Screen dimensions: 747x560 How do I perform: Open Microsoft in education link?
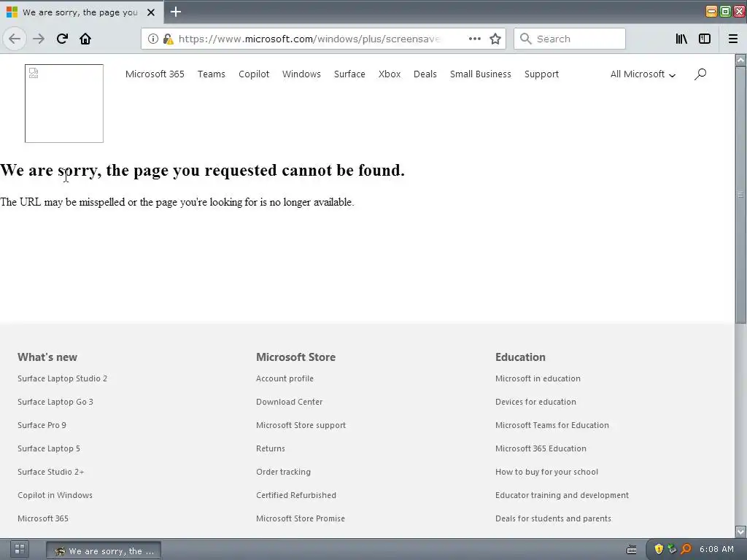[x=538, y=378]
